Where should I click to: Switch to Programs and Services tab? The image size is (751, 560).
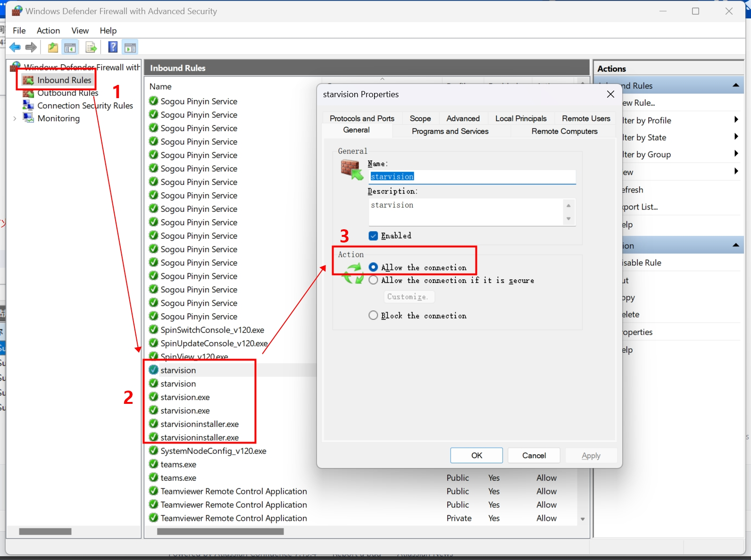click(x=450, y=131)
